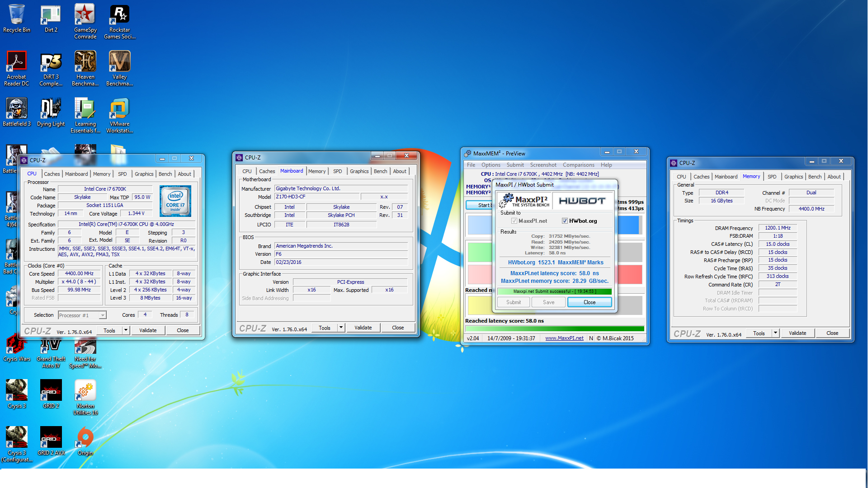Switch to Caches tab in left CPU-Z window
The image size is (868, 488).
(52, 174)
